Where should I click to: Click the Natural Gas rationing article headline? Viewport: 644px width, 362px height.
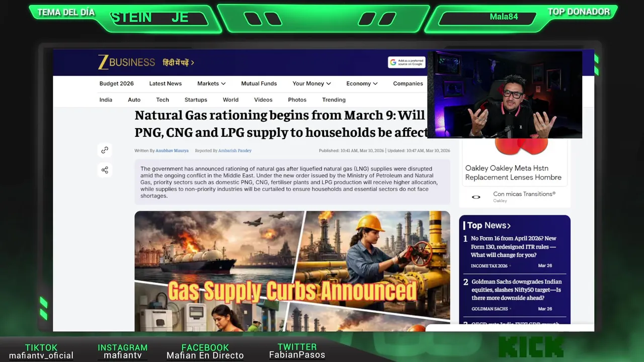tap(281, 124)
